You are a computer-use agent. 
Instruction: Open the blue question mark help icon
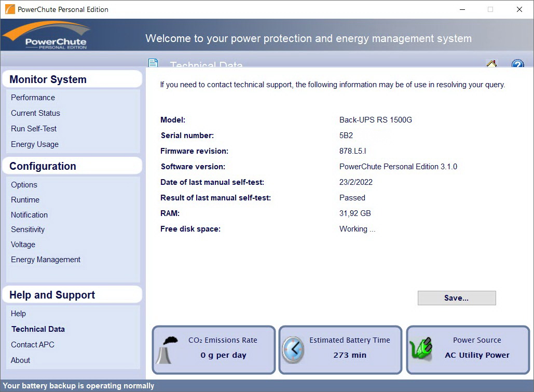pos(518,63)
